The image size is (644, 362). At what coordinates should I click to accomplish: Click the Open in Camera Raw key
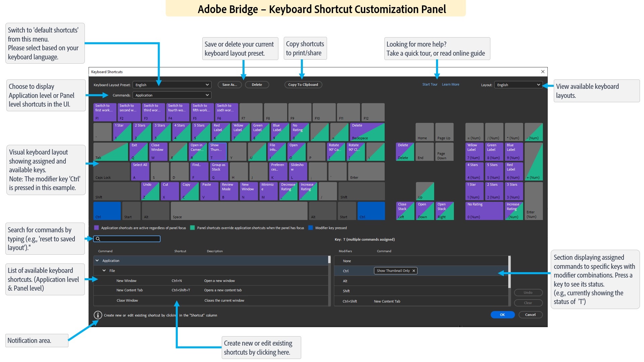click(198, 152)
